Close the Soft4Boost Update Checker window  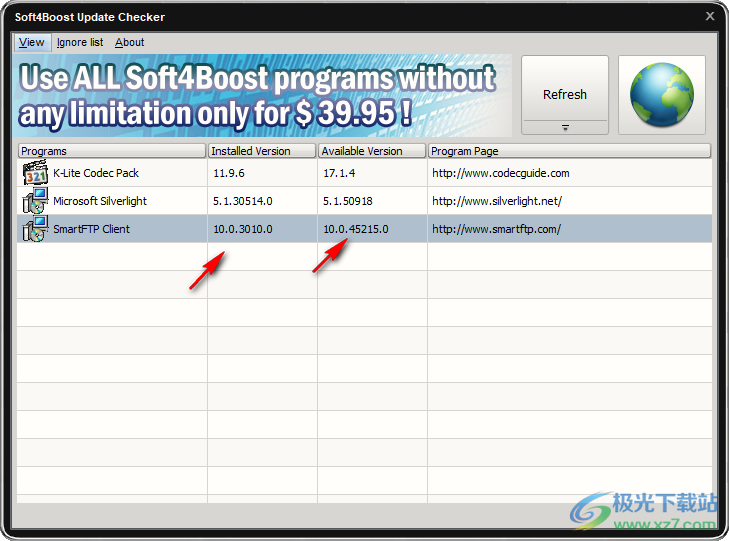click(710, 16)
